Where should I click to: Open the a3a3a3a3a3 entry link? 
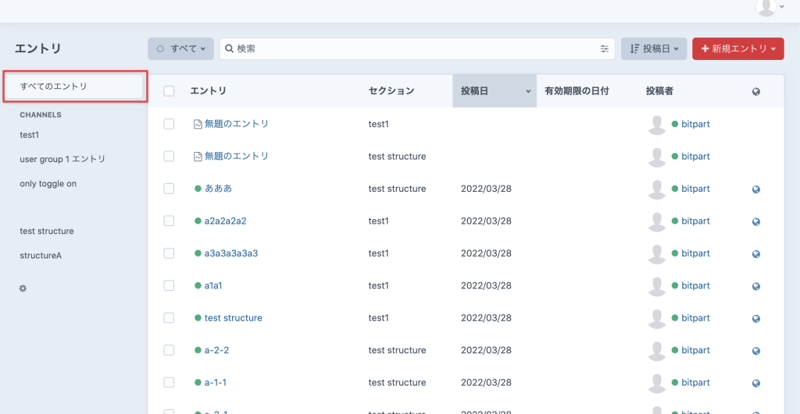(231, 253)
